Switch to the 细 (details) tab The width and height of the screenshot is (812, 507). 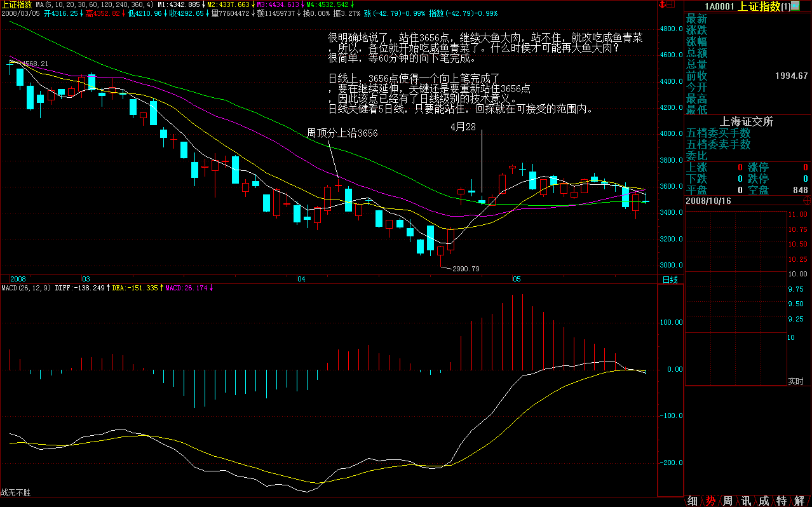click(x=692, y=501)
